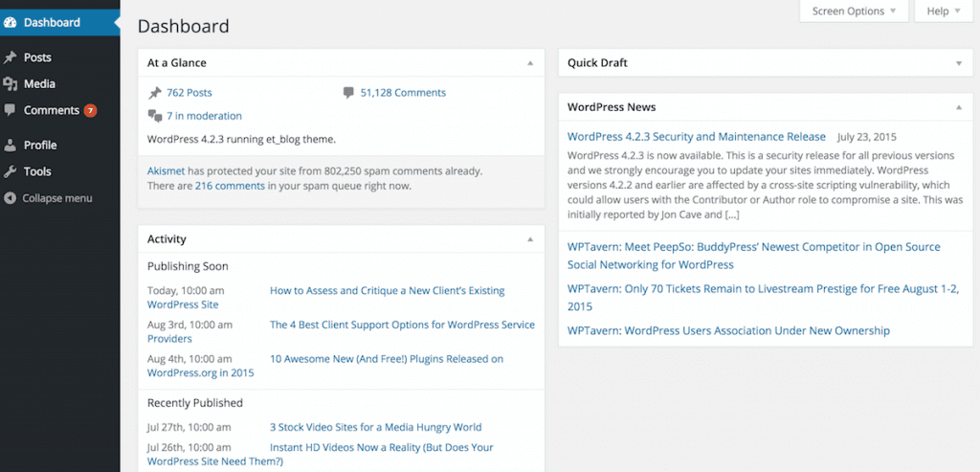
Task: Open 10 Awesome New Plugins post link
Action: pos(387,359)
